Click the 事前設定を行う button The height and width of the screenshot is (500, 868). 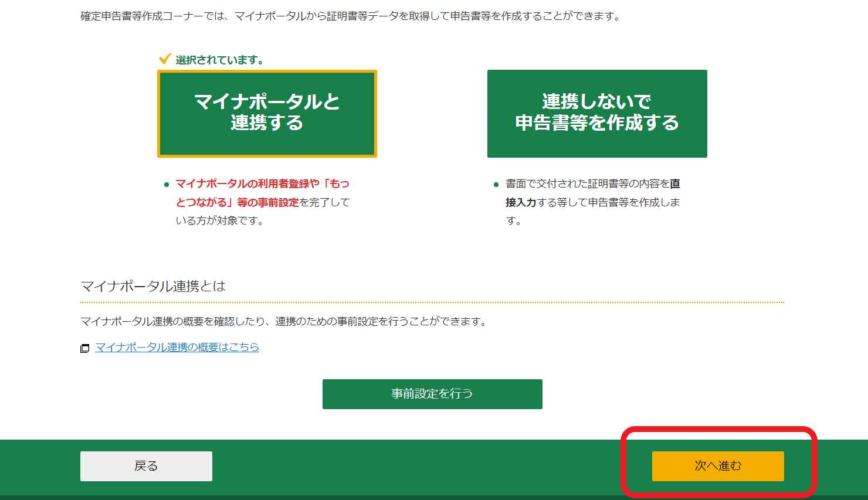coord(432,394)
